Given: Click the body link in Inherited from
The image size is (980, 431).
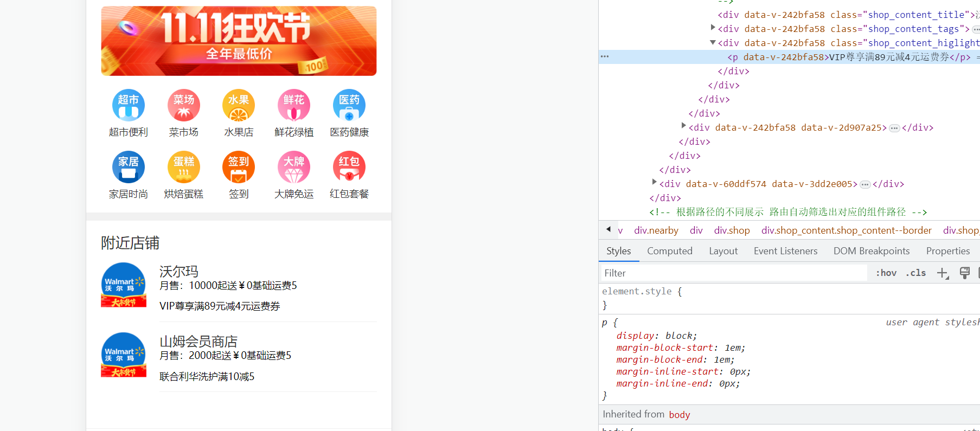Looking at the screenshot, I should click(680, 415).
